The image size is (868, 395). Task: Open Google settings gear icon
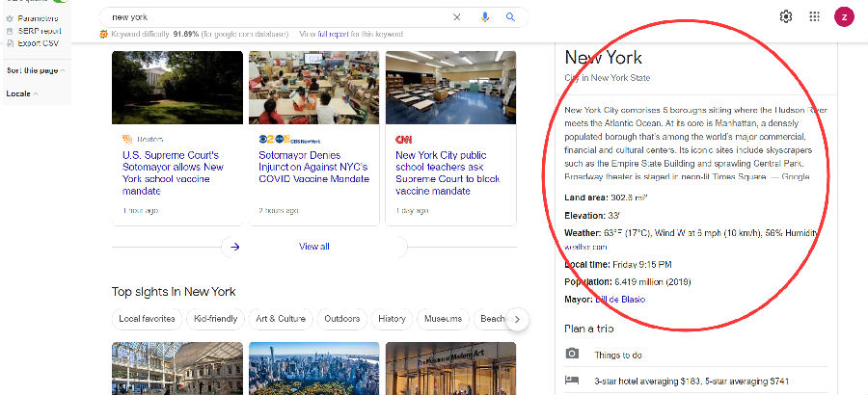coord(785,16)
